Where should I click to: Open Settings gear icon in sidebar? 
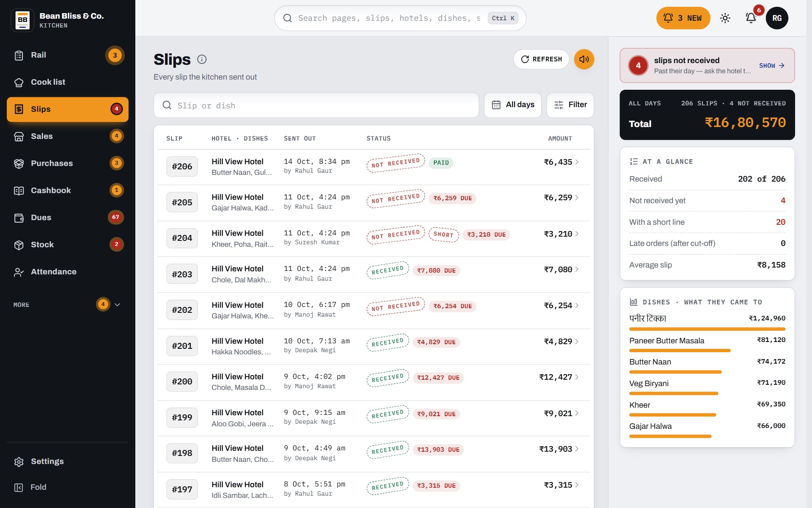[x=19, y=461]
